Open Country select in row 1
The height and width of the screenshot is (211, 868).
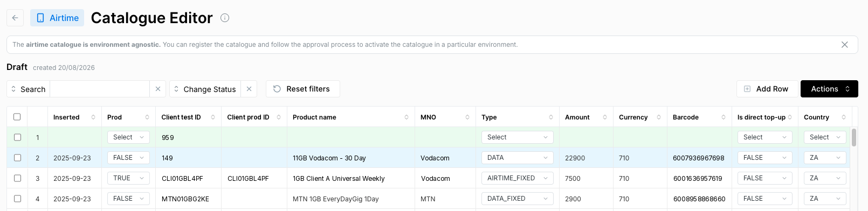coord(825,137)
